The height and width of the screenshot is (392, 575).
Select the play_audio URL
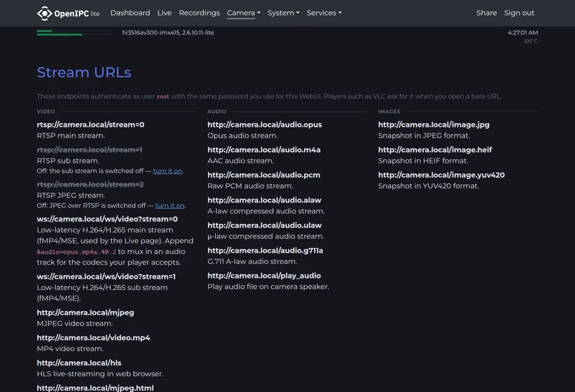click(264, 276)
